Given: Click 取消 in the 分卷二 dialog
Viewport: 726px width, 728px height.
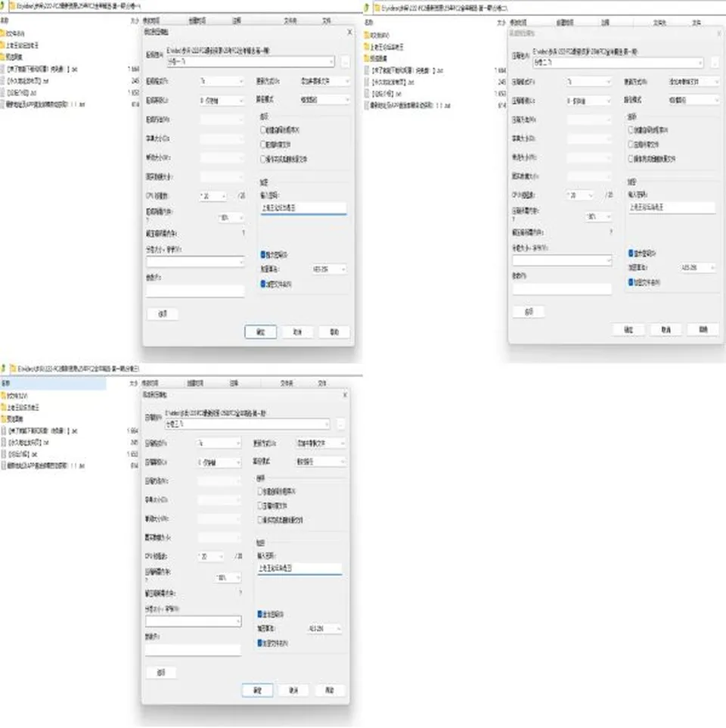Looking at the screenshot, I should coord(665,330).
